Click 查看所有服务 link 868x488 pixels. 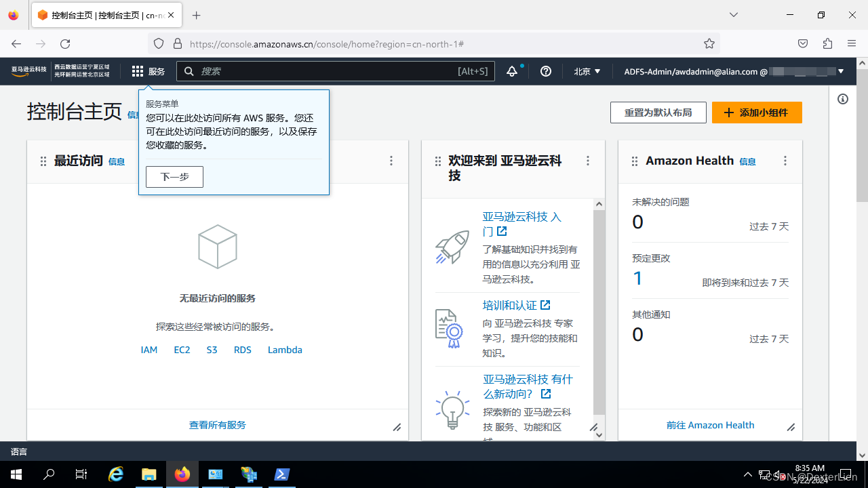[218, 425]
